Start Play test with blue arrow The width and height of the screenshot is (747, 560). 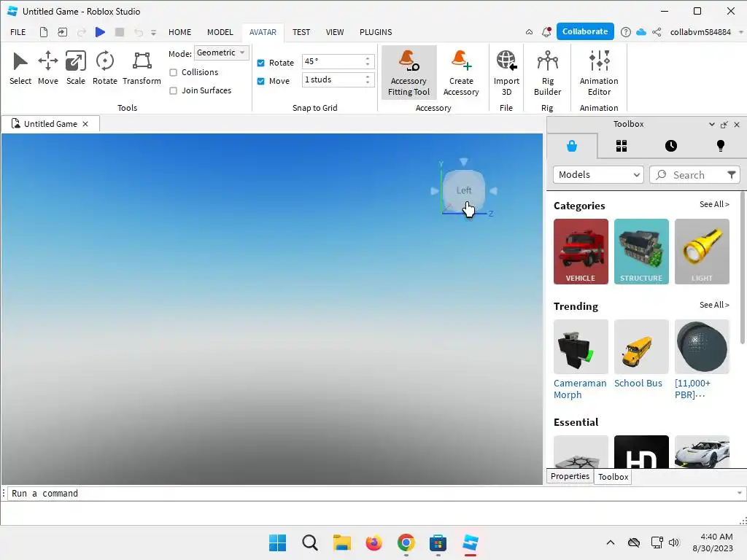tap(100, 32)
